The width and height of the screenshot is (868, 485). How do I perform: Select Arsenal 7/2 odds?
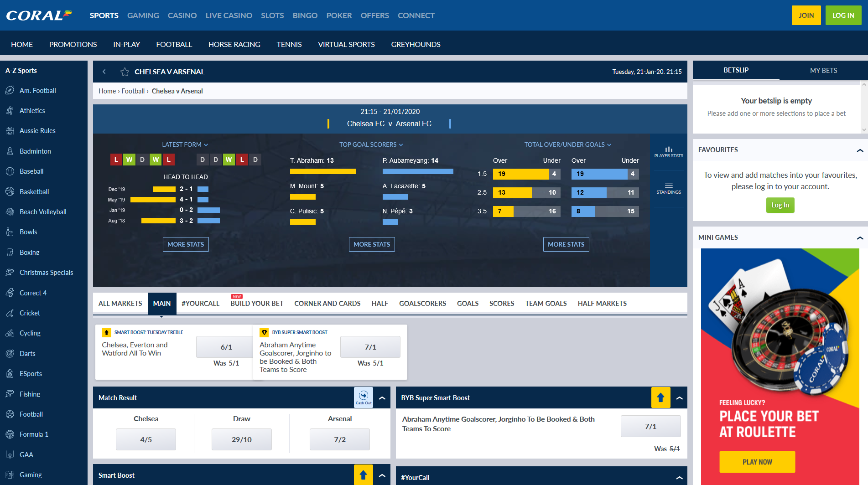[340, 439]
